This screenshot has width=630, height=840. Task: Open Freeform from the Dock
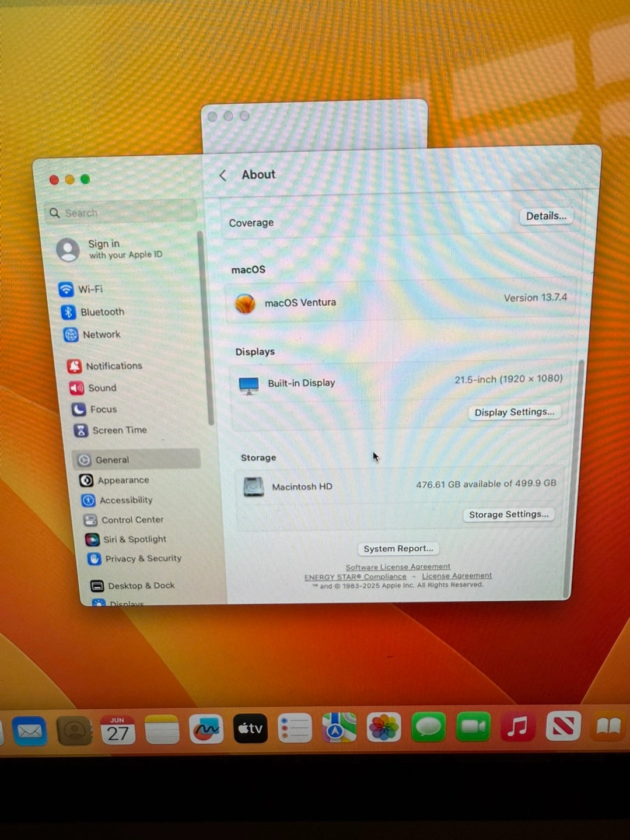206,729
